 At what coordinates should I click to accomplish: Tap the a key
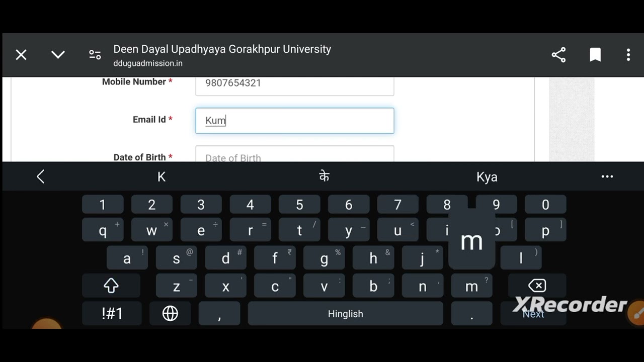point(127,258)
